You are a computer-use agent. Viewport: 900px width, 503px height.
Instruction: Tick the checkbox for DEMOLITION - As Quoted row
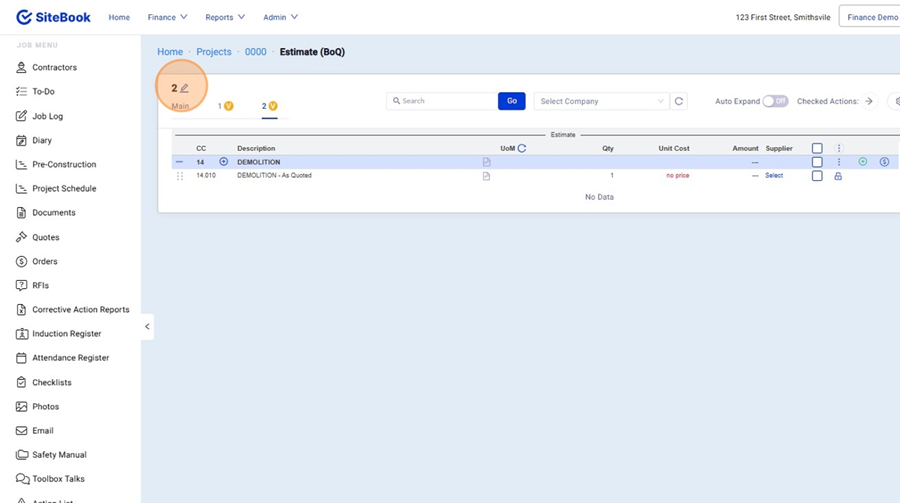pyautogui.click(x=817, y=176)
